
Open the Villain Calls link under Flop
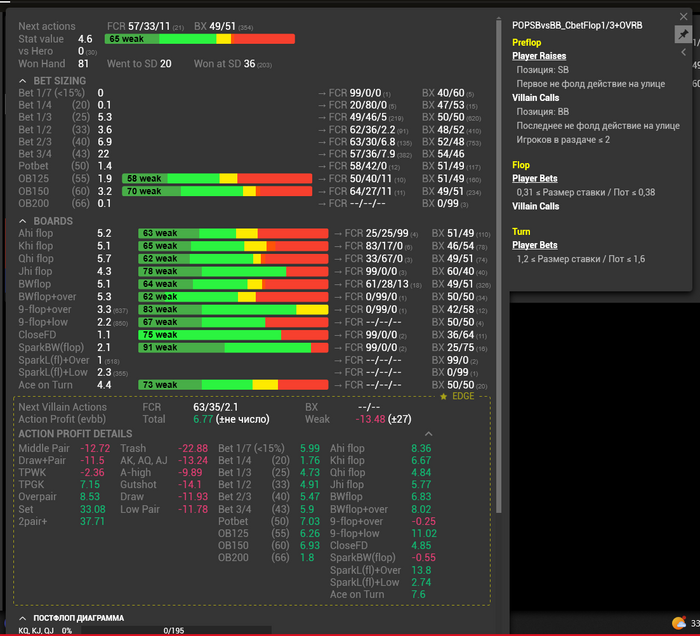[x=536, y=206]
